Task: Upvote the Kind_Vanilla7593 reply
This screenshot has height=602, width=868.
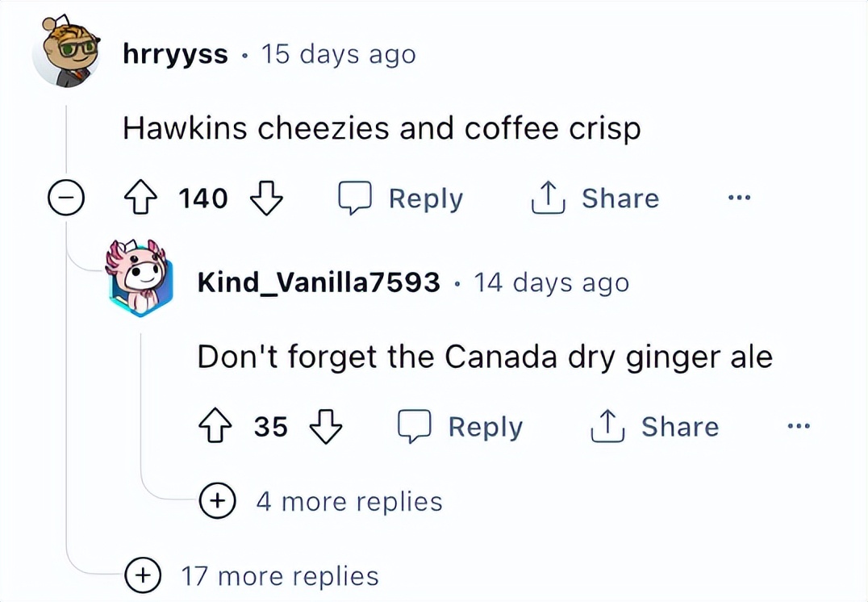Action: click(x=215, y=426)
